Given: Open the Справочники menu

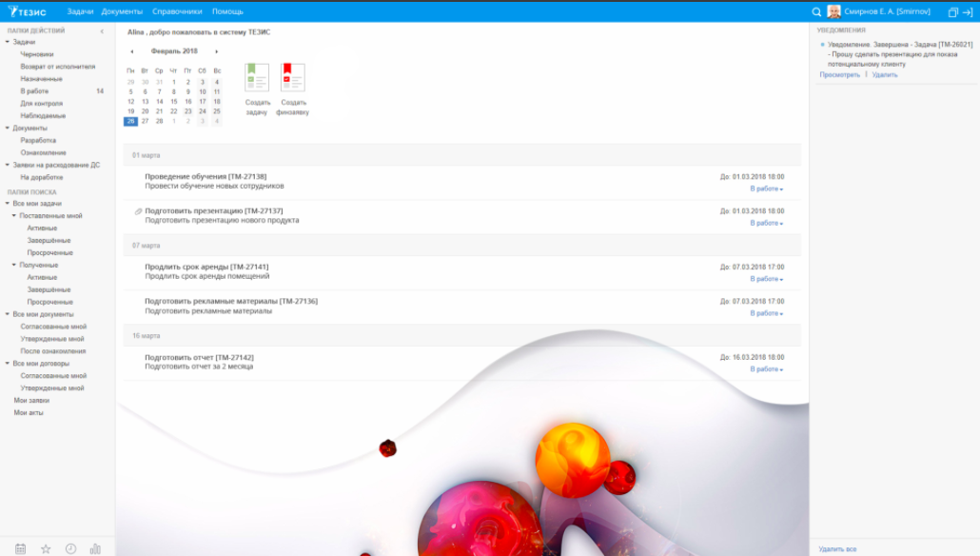Looking at the screenshot, I should click(177, 11).
